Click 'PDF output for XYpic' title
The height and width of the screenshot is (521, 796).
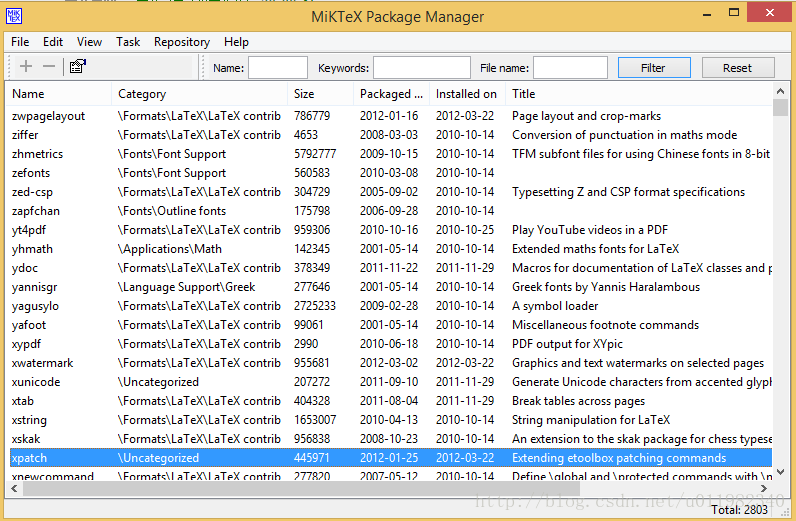point(567,344)
